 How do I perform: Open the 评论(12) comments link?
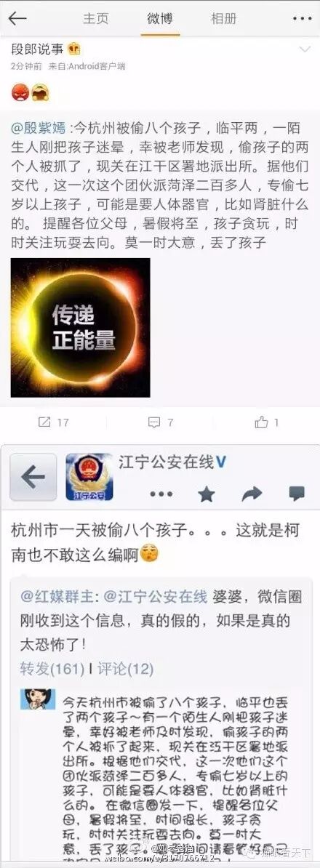click(125, 669)
